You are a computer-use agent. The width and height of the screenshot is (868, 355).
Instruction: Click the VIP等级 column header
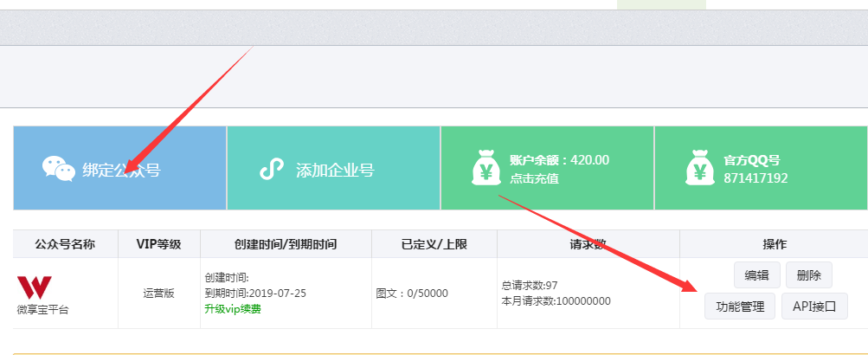159,244
